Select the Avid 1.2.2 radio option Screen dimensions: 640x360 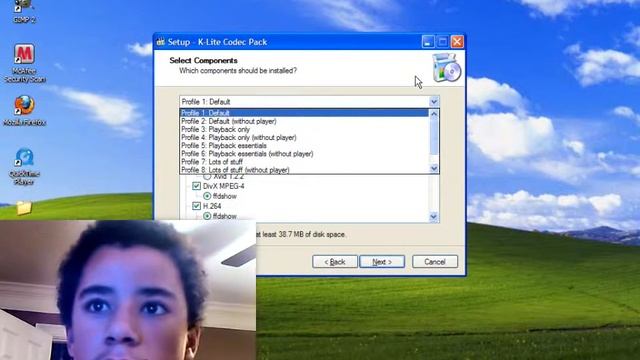[207, 176]
